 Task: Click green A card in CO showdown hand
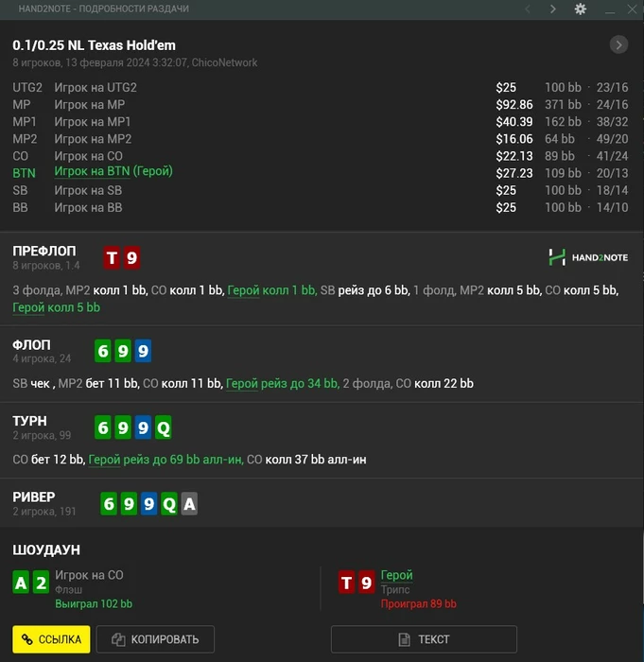tap(21, 583)
